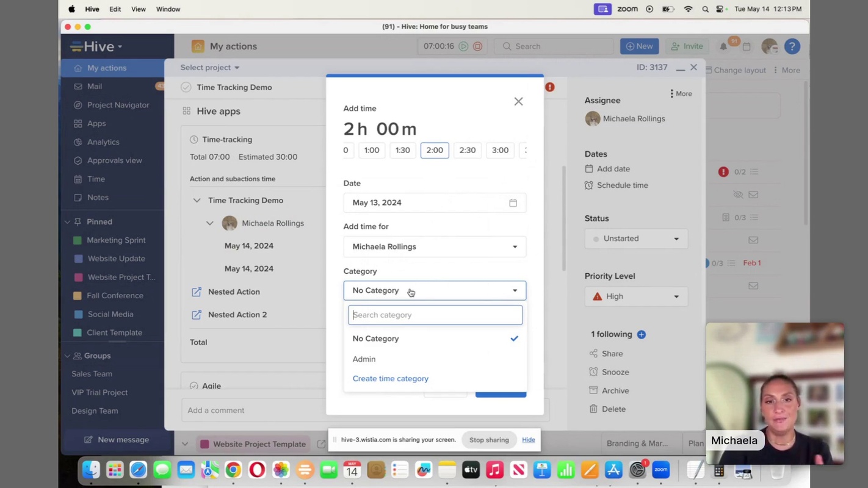Collapse the Time Tracking Demo row chevron
The width and height of the screenshot is (868, 488).
click(197, 200)
